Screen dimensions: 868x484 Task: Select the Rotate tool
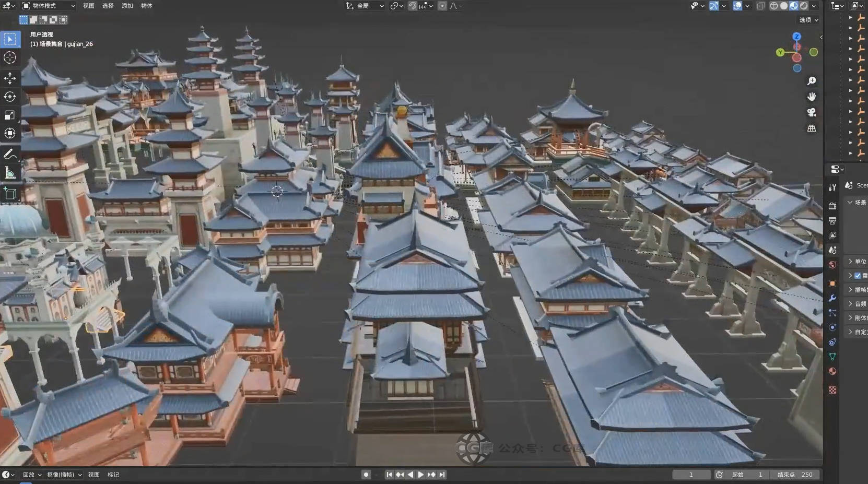click(10, 97)
